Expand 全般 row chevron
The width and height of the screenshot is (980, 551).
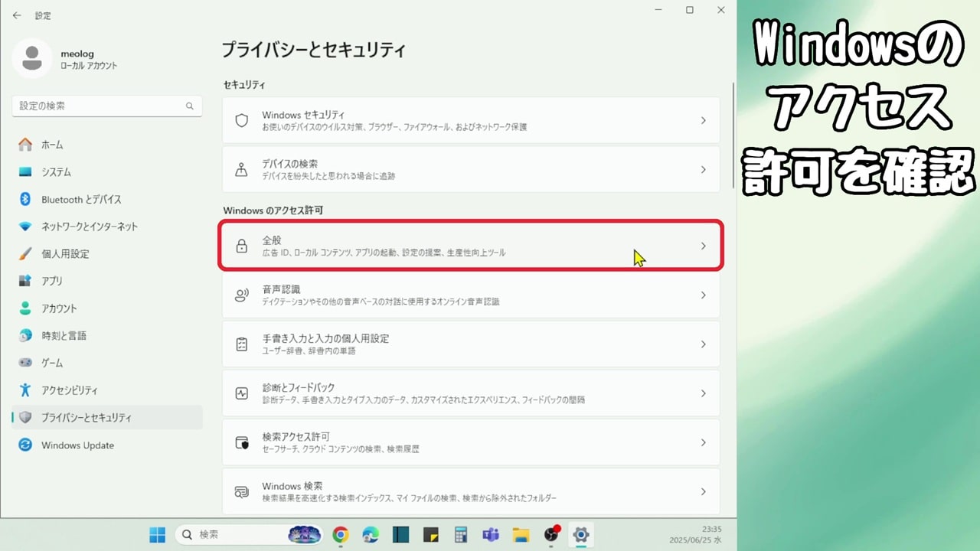[x=704, y=246]
